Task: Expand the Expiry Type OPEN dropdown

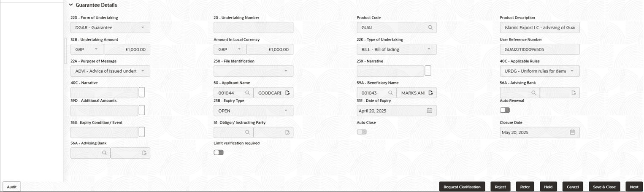Action: [253, 111]
